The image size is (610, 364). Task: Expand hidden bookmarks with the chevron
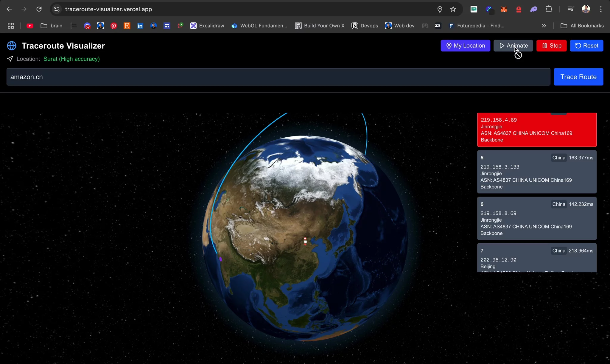point(544,26)
